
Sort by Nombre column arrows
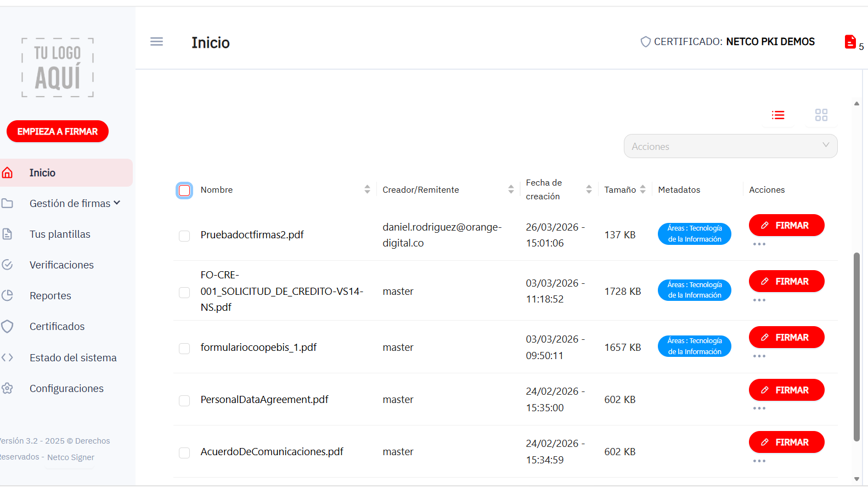click(367, 189)
